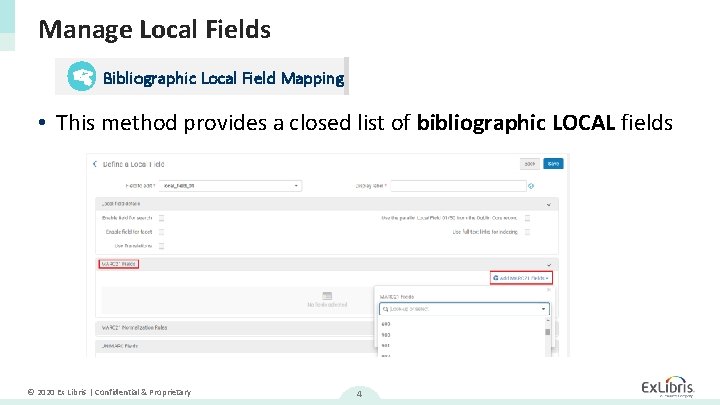
Task: Tick the Use parallel Local Field from Dublin Core checkbox
Action: coord(527,218)
